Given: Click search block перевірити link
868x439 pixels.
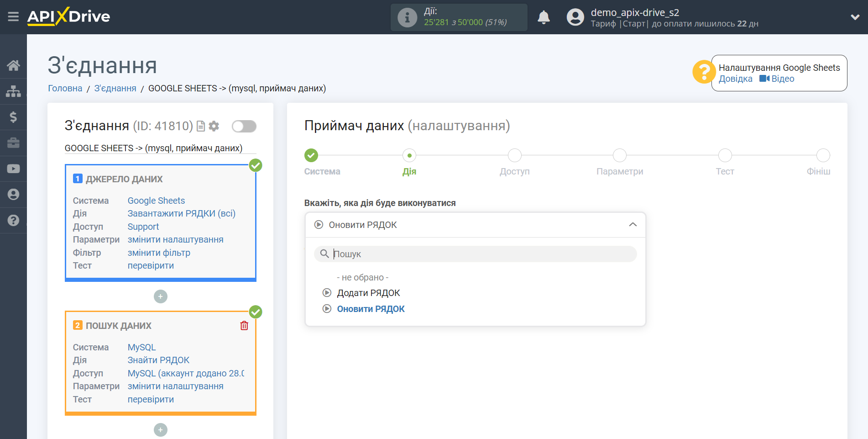Looking at the screenshot, I should 151,399.
